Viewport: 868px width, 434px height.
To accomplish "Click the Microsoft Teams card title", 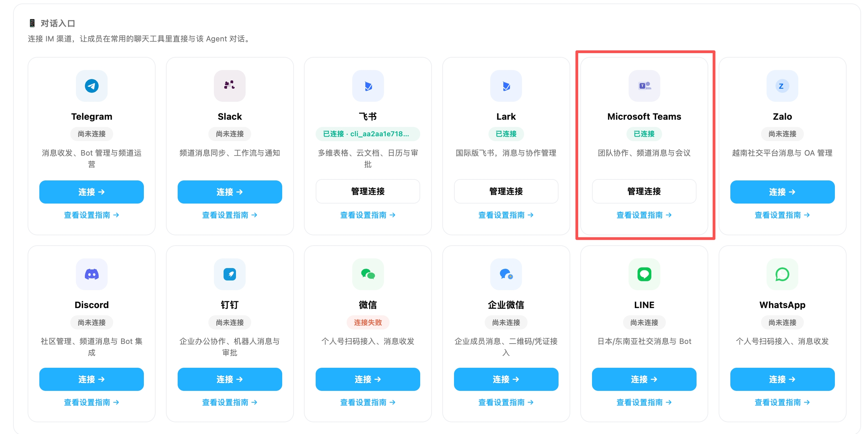I will [644, 117].
